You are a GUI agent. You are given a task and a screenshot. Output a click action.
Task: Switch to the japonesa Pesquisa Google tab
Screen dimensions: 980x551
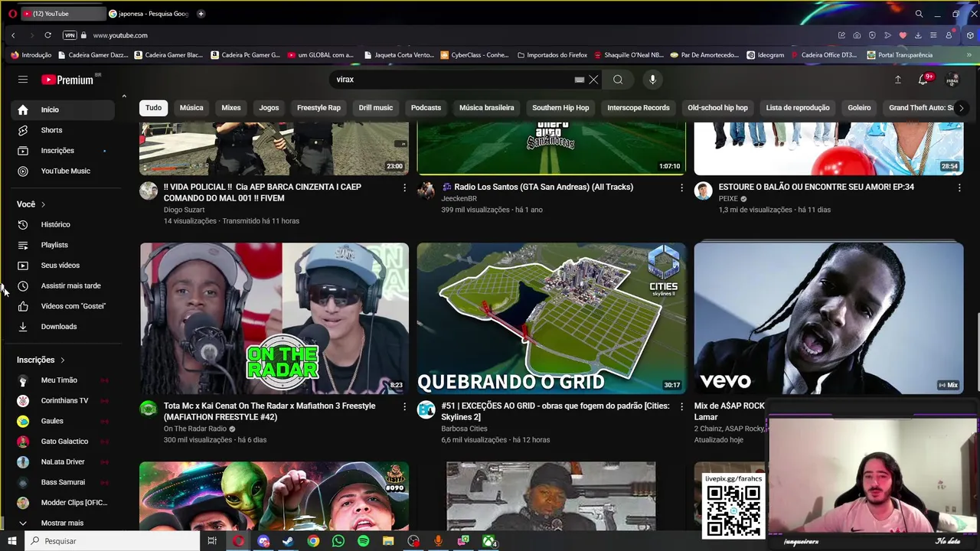click(149, 14)
